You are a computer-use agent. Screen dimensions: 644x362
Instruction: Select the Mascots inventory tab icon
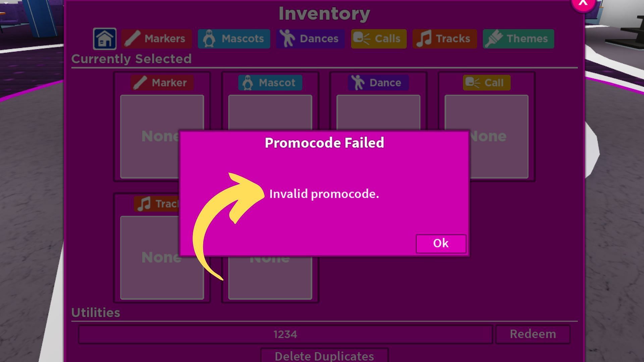210,39
